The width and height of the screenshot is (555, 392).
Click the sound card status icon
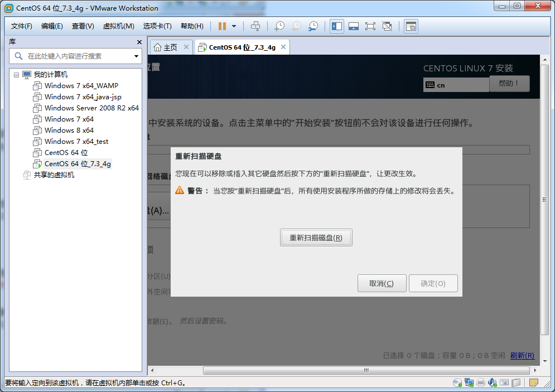[x=493, y=383]
